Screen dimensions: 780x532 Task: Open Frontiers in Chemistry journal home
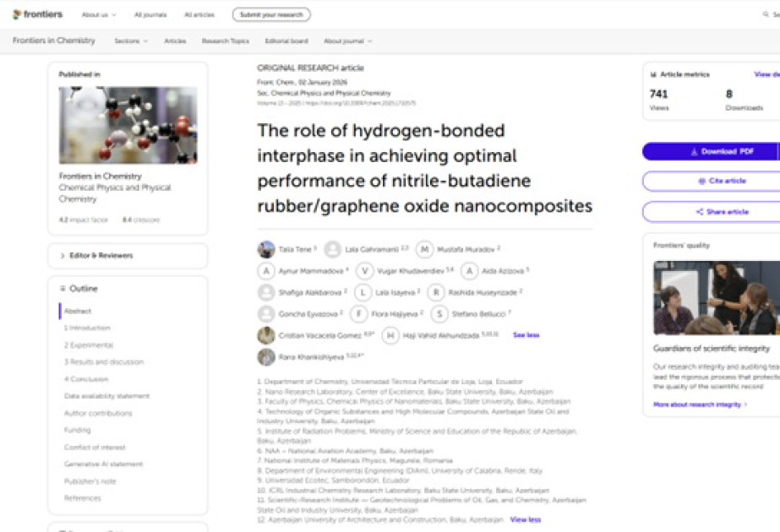(54, 41)
